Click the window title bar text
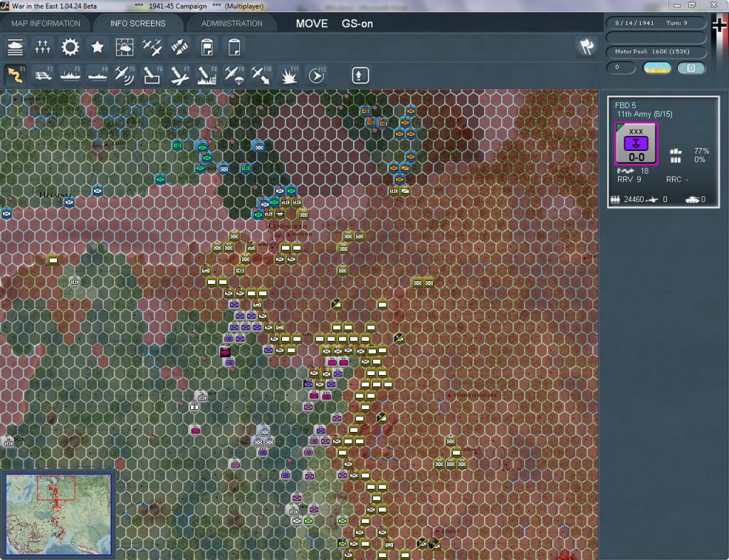This screenshot has width=729, height=560. click(x=137, y=6)
